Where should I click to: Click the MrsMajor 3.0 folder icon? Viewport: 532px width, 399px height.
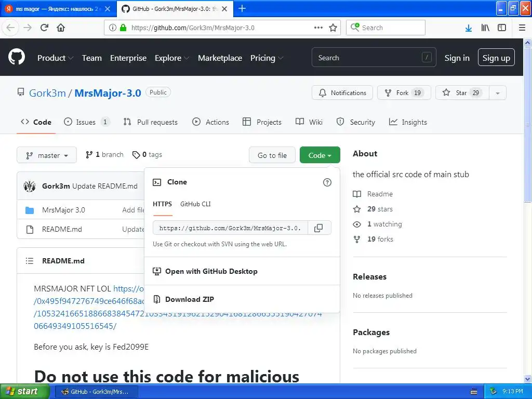30,210
